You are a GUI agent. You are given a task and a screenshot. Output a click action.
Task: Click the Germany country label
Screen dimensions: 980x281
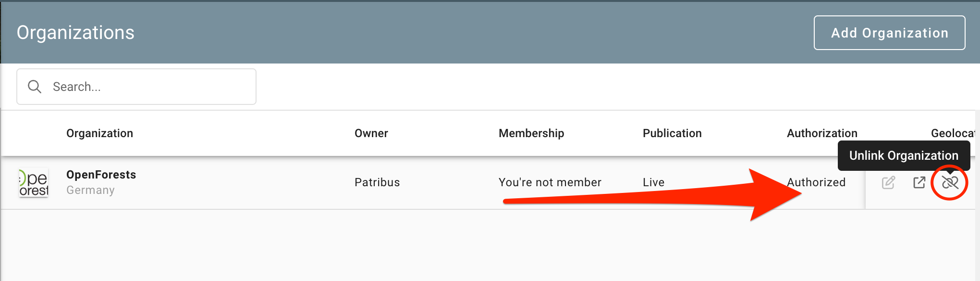click(x=90, y=190)
